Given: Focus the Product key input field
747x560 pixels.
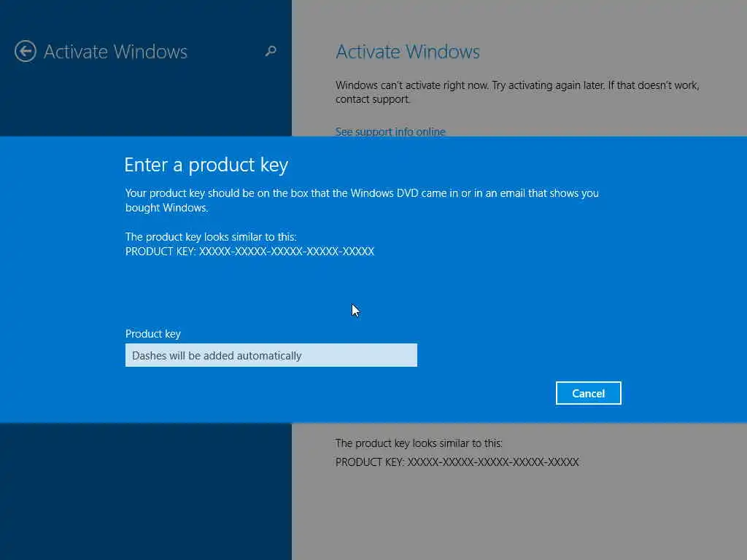Looking at the screenshot, I should [271, 355].
